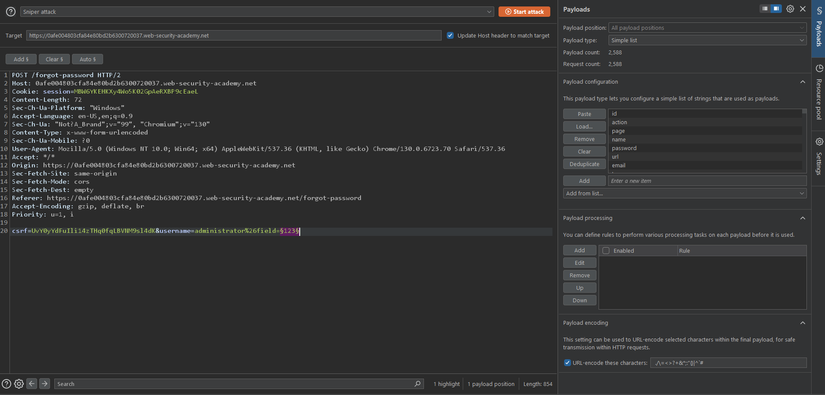Open the Settings side tab
Image resolution: width=825 pixels, height=395 pixels.
818,157
